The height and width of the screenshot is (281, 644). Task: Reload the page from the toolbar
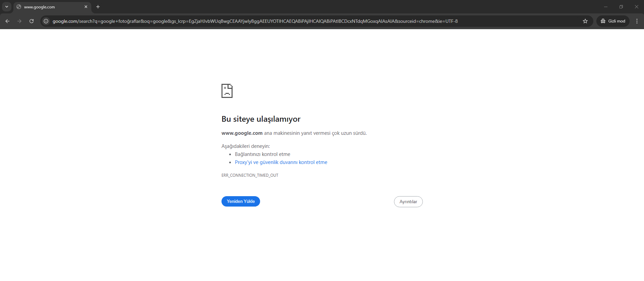click(32, 21)
